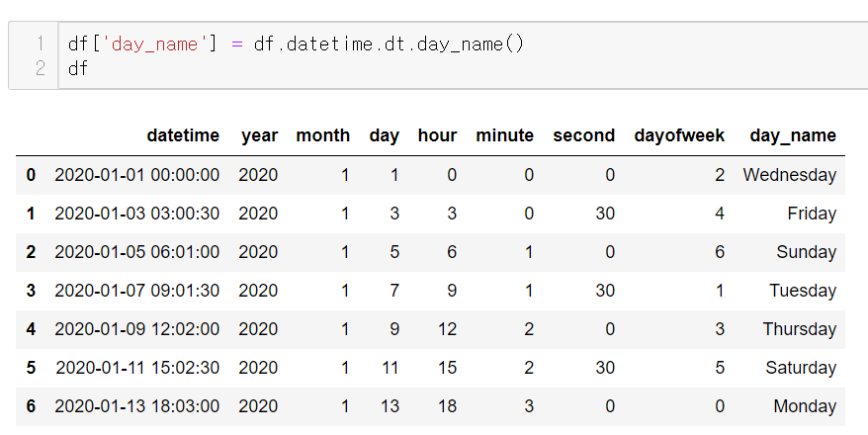868x435 pixels.
Task: Select the 'month' column header
Action: 322,135
